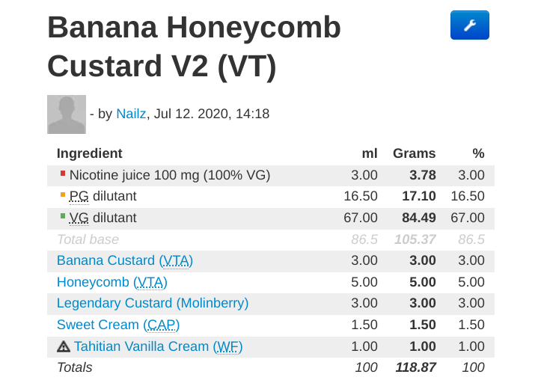Click the blue wrench settings button
The image size is (544, 392).
[469, 25]
